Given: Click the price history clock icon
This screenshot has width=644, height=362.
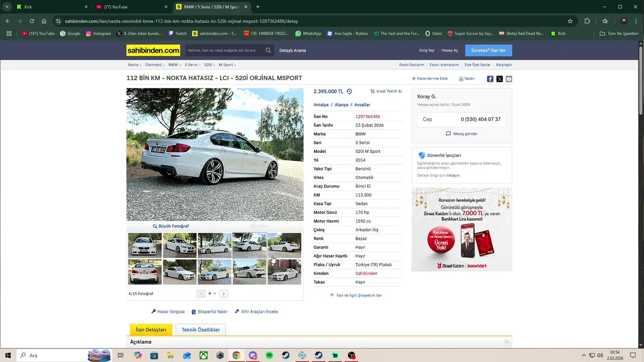Looking at the screenshot, I should 349,92.
